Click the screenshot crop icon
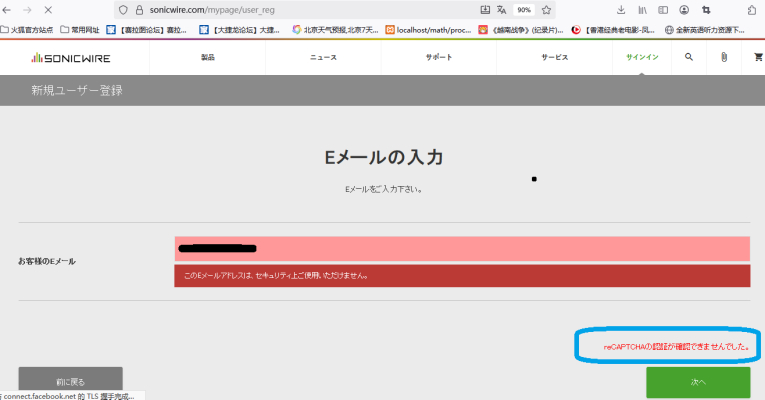Image resolution: width=765 pixels, height=400 pixels. (706, 9)
